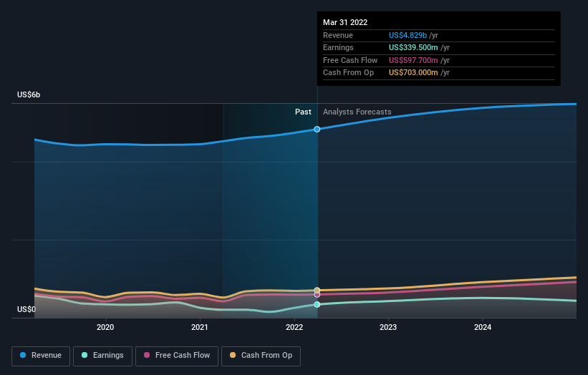Toggle the Cash From Op legend button
This screenshot has width=588, height=375.
(x=261, y=356)
